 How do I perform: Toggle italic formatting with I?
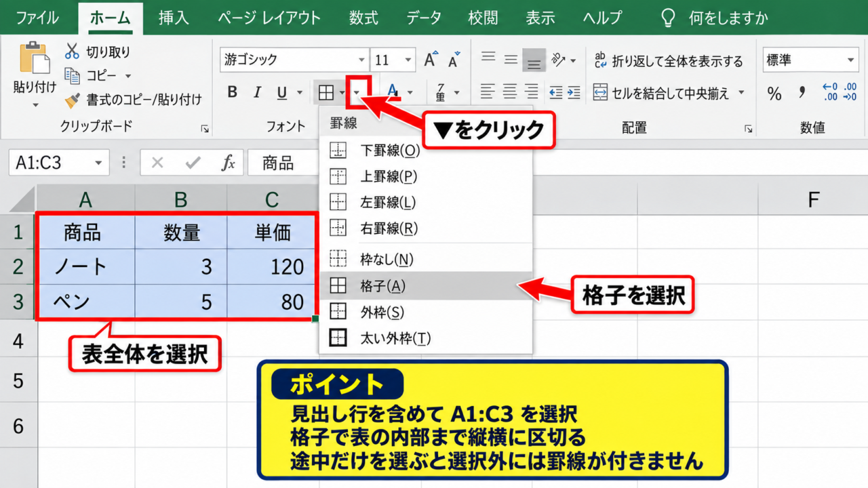coord(257,93)
